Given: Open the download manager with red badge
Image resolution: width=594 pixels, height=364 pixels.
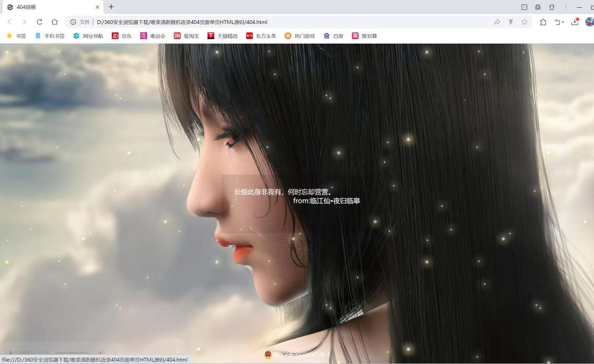Looking at the screenshot, I should click(575, 22).
